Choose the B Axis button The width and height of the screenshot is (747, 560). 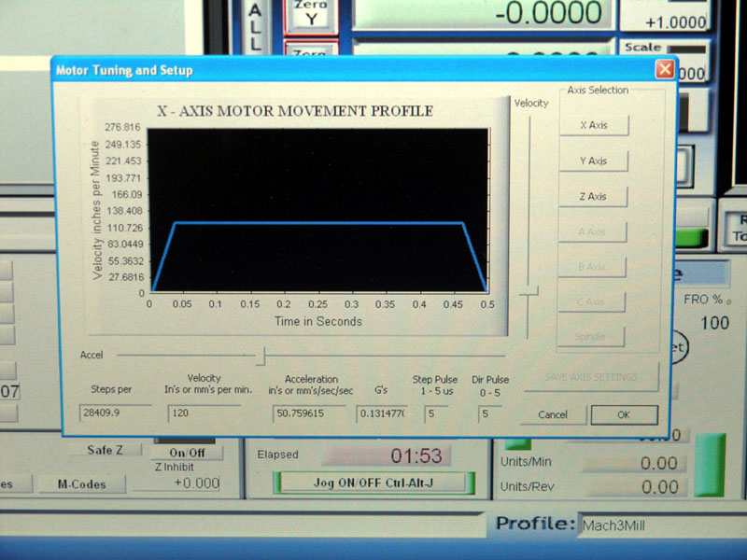593,267
